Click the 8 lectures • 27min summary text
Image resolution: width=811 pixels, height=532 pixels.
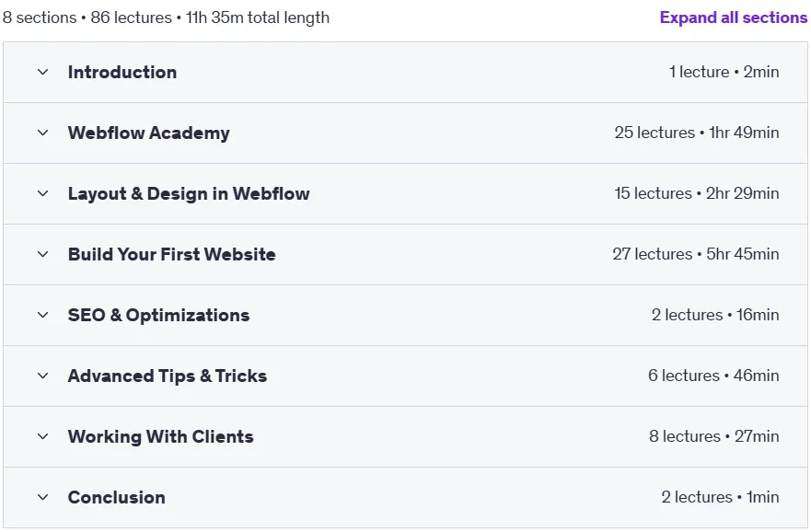[714, 436]
